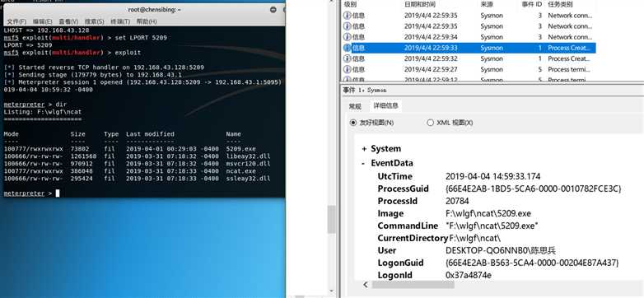Click the 'set LPORT 5209' command line

click(x=86, y=38)
